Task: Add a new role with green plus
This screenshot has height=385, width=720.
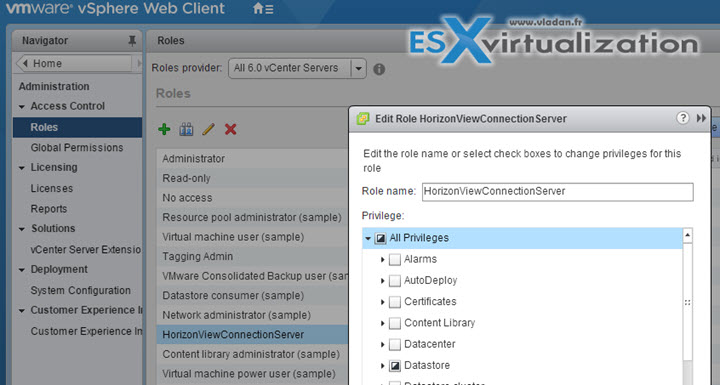Action: (164, 130)
